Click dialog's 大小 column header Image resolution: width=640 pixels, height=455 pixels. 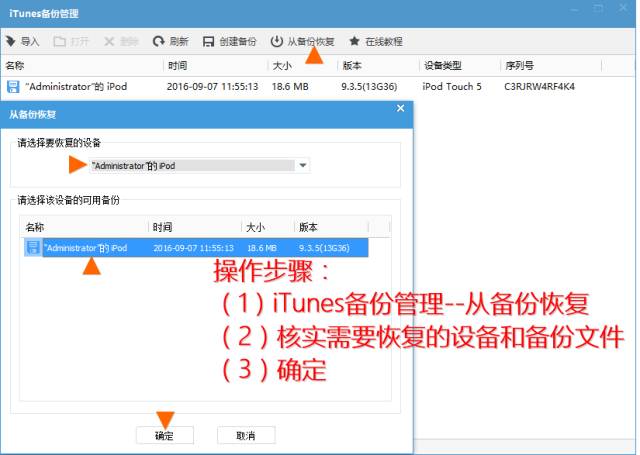268,227
